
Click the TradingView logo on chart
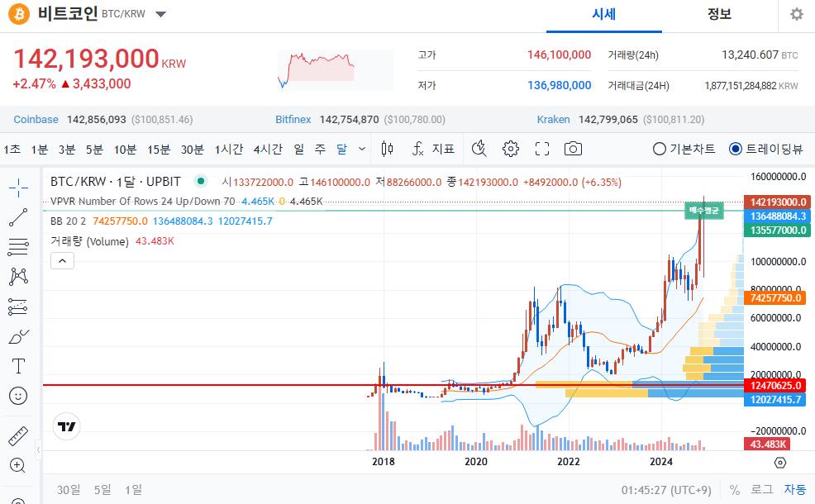point(66,426)
